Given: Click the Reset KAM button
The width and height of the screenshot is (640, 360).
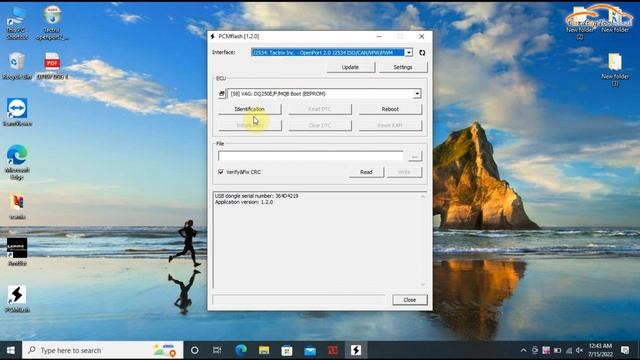Looking at the screenshot, I should 390,125.
